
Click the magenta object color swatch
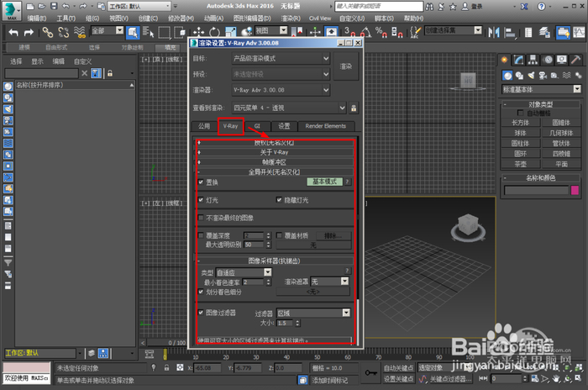(575, 190)
